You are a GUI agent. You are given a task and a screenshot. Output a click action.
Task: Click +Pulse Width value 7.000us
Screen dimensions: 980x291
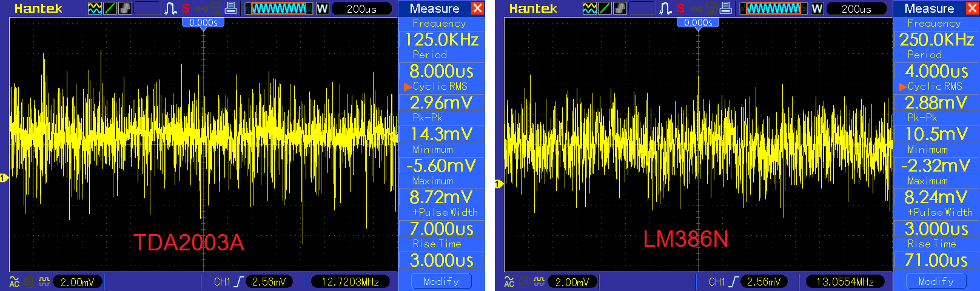coord(441,229)
